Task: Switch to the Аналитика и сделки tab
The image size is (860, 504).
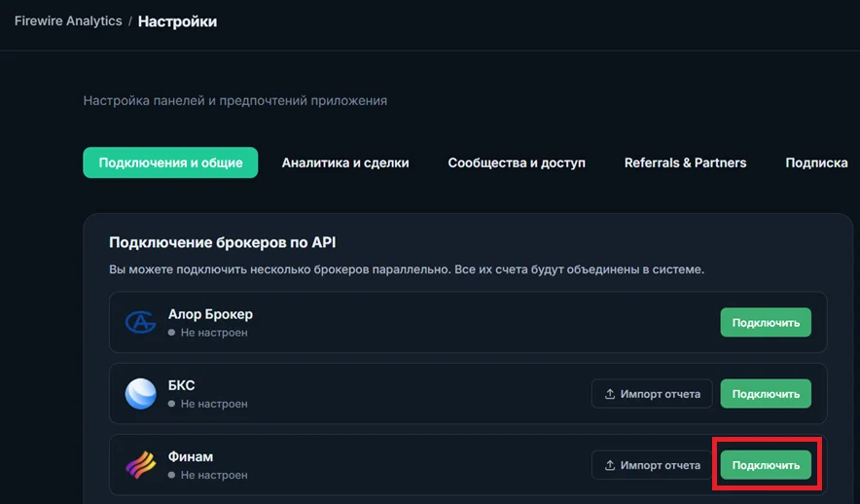Action: (x=345, y=162)
